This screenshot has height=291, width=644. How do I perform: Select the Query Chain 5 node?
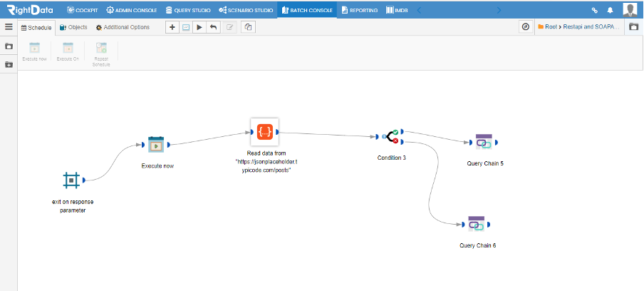484,142
